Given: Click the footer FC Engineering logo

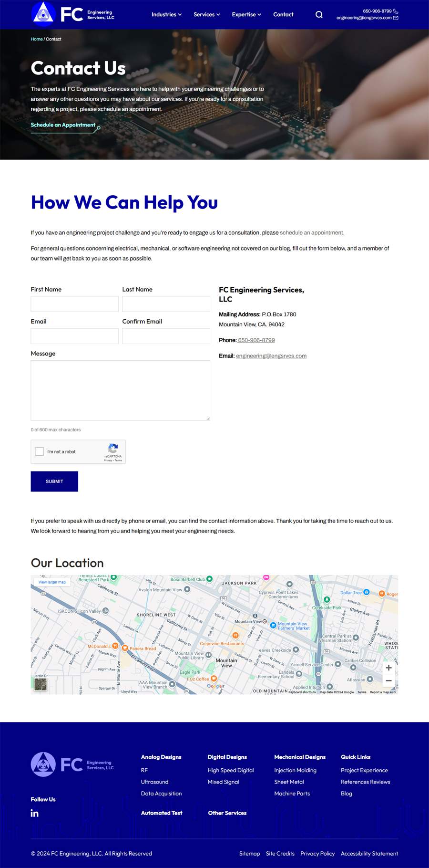Looking at the screenshot, I should [x=72, y=764].
